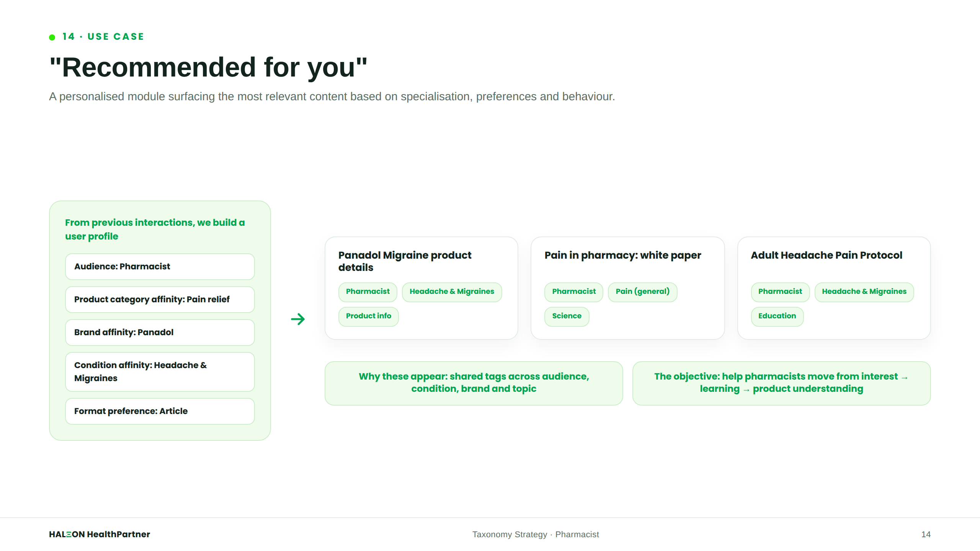This screenshot has height=551, width=980.
Task: Select "The objective" explanation box
Action: pos(782,383)
